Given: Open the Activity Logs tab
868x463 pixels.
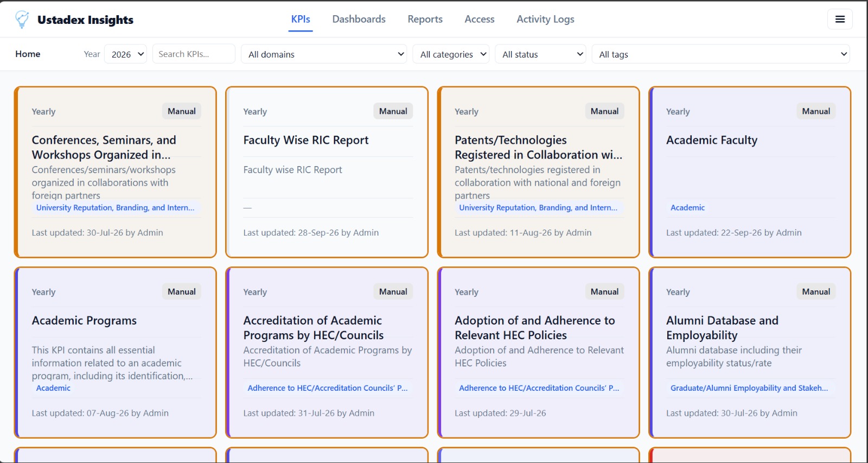Looking at the screenshot, I should 545,19.
